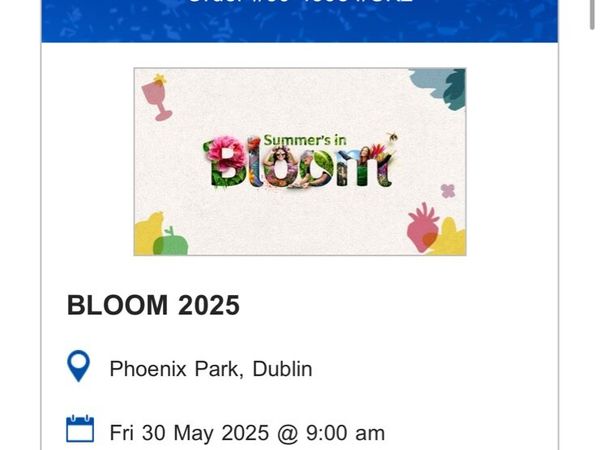Click the order number in blue header
The height and width of the screenshot is (450, 600).
(300, 2)
